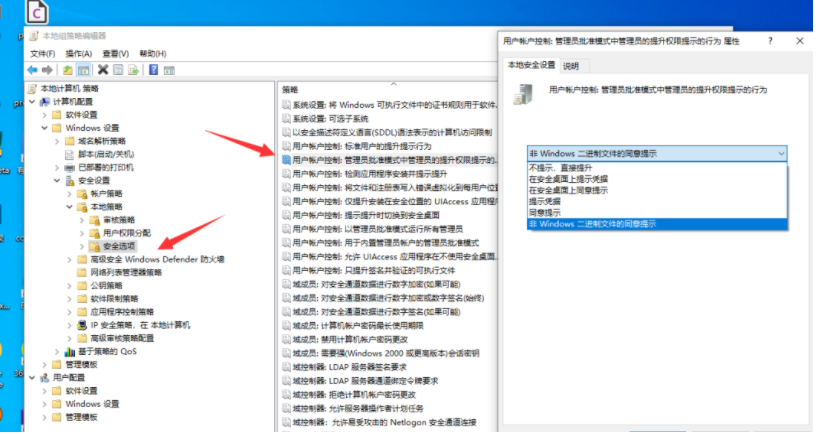Select 用户帐户控制: 检测应用程序安装并提示提升 policy
819x434 pixels.
369,174
